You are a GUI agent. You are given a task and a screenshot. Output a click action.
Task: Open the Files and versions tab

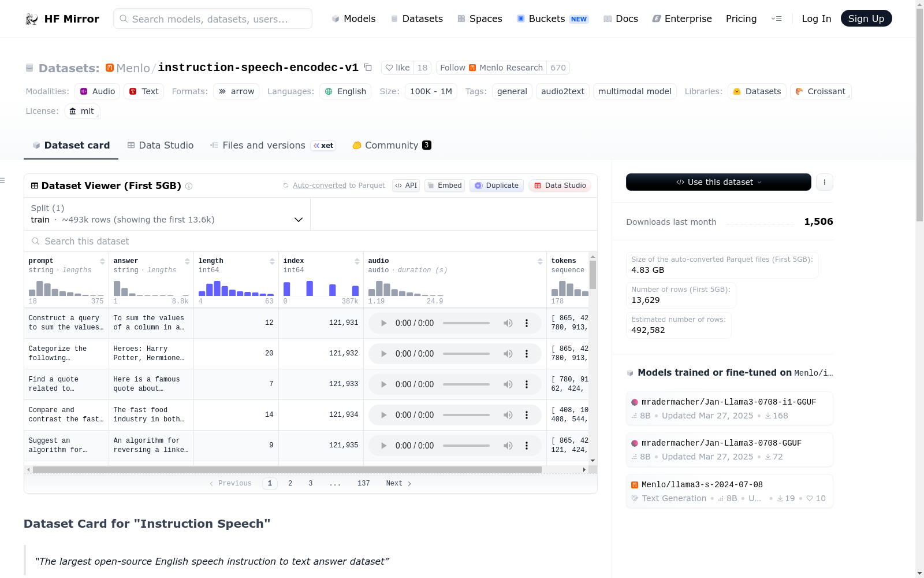[x=273, y=146]
